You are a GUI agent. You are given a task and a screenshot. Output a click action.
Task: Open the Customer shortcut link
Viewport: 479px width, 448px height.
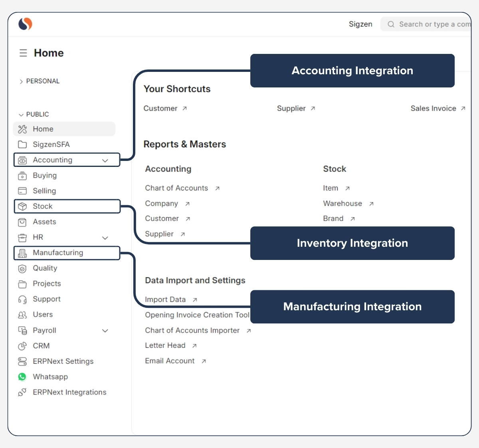(x=161, y=108)
